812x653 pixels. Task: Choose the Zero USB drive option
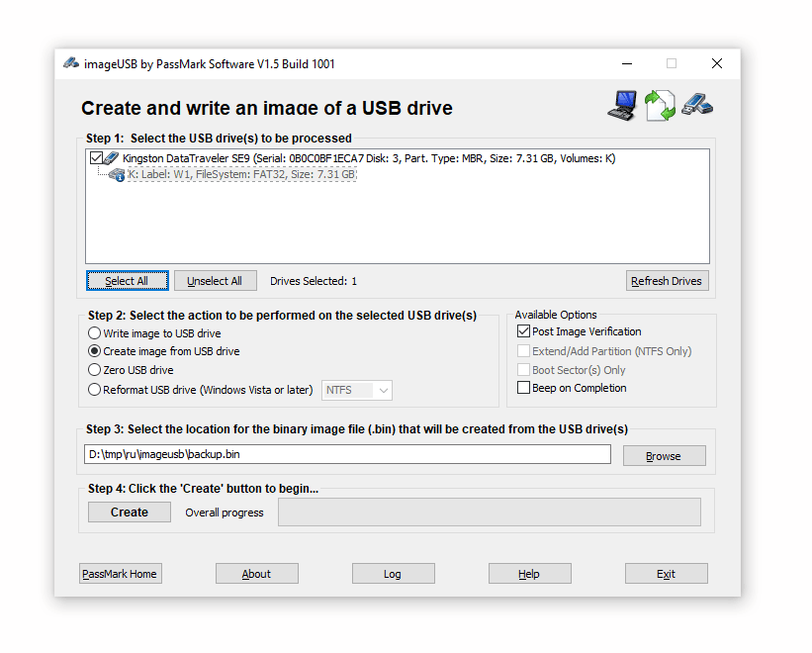click(94, 370)
